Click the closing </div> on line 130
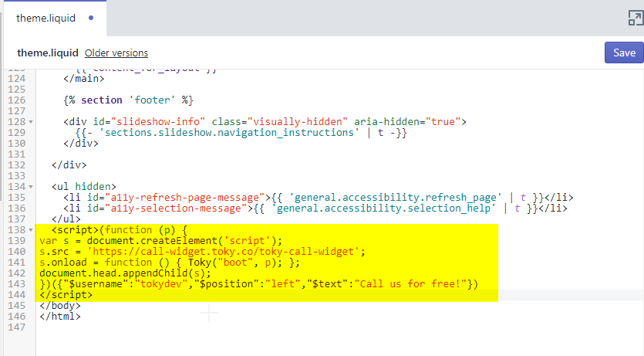Screen dimensions: 644x356 (81, 144)
